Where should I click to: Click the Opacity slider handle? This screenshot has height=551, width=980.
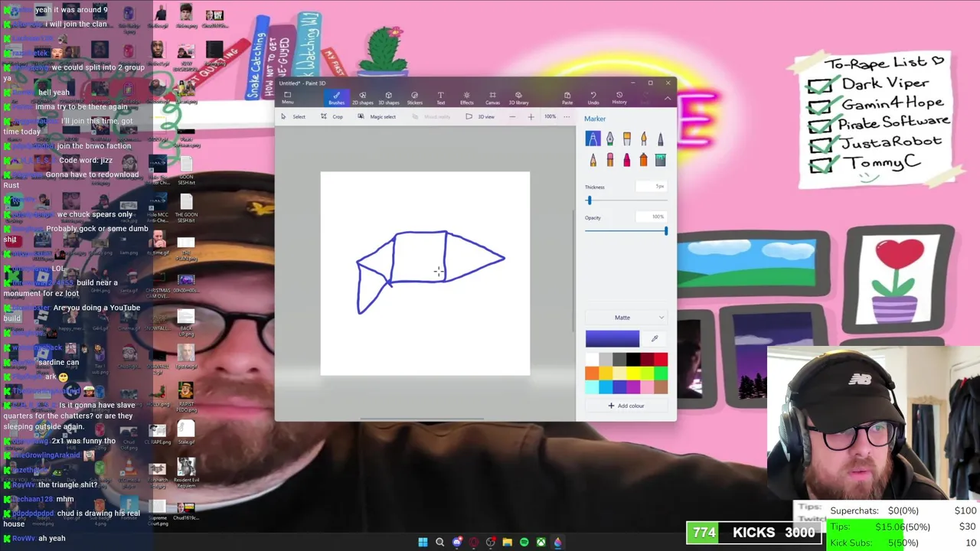click(665, 231)
